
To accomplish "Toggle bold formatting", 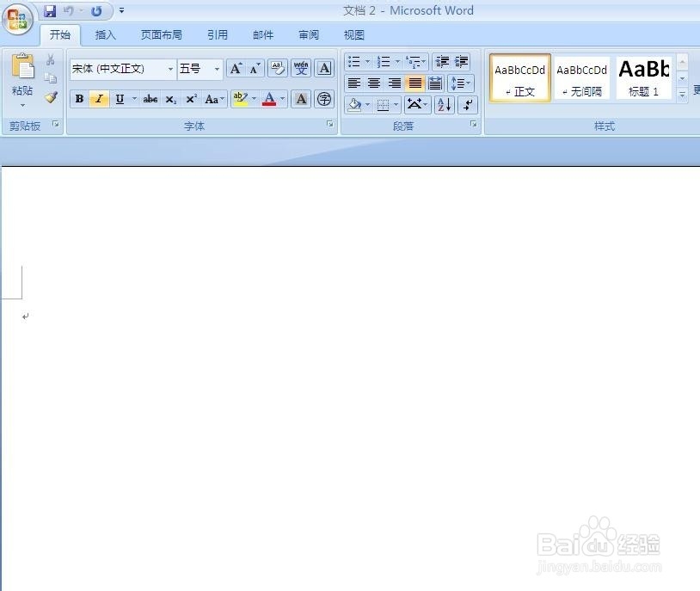I will (79, 99).
